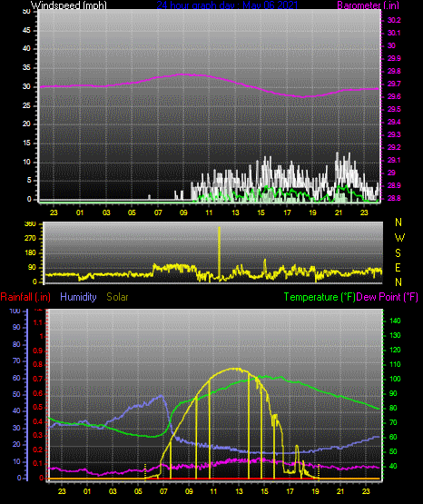
Task: Click "30.2" on the barometer axis
Action: point(394,20)
